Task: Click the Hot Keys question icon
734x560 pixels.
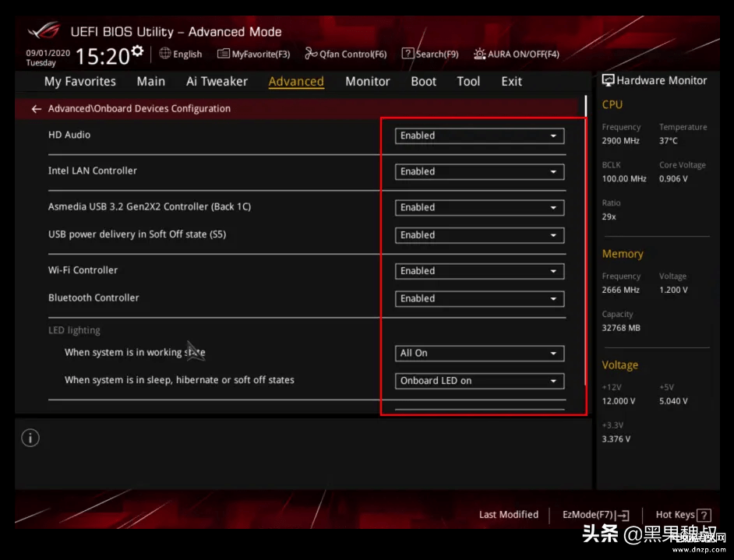Action: tap(704, 515)
